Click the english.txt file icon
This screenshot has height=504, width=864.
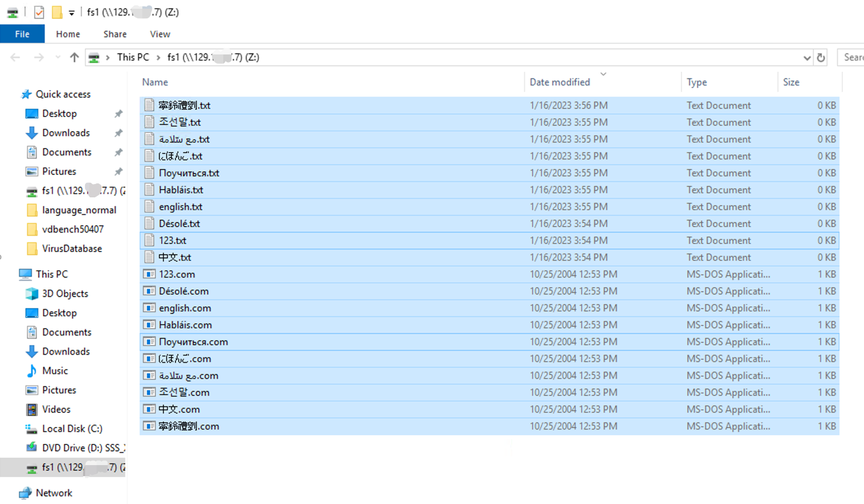tap(149, 206)
